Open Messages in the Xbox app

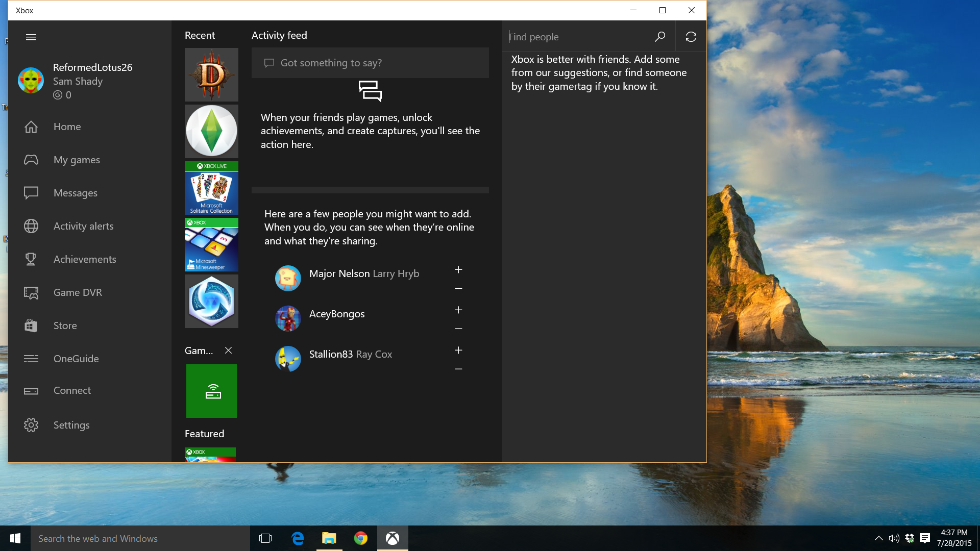pyautogui.click(x=76, y=193)
